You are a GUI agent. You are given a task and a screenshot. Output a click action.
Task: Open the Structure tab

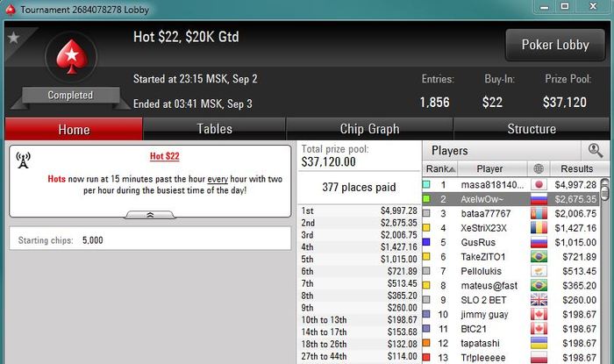(532, 129)
